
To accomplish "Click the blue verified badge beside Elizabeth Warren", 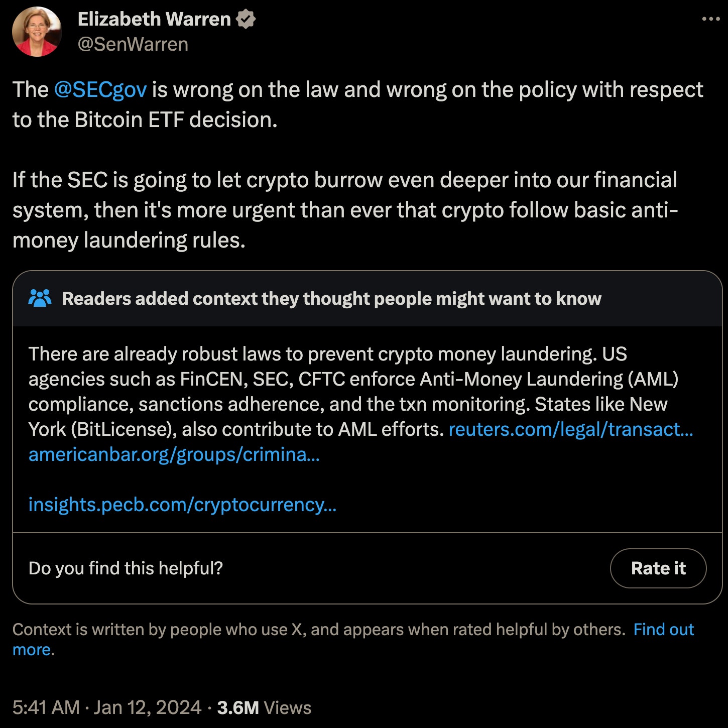I will [247, 19].
